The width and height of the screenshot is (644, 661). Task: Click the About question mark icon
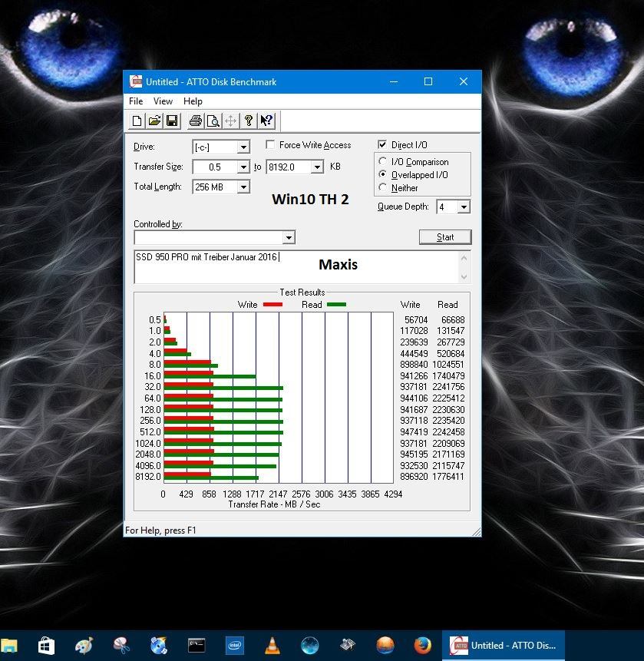click(248, 121)
